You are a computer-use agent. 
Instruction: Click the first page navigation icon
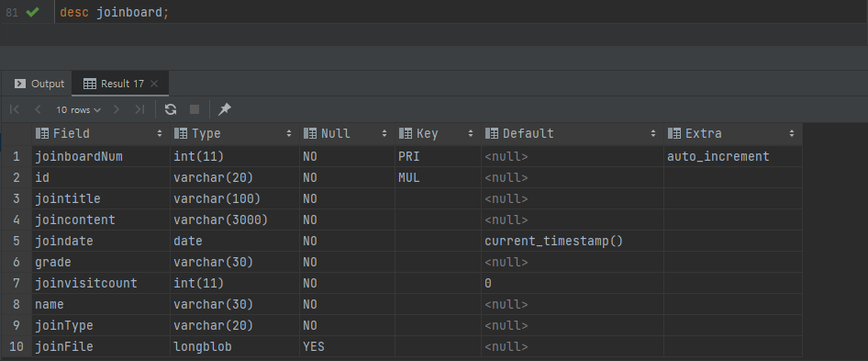[x=15, y=110]
